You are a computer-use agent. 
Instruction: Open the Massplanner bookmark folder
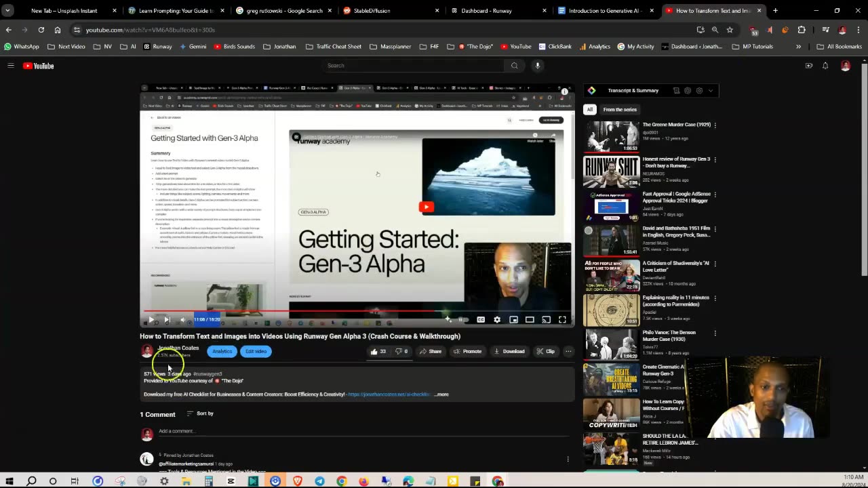(x=391, y=47)
